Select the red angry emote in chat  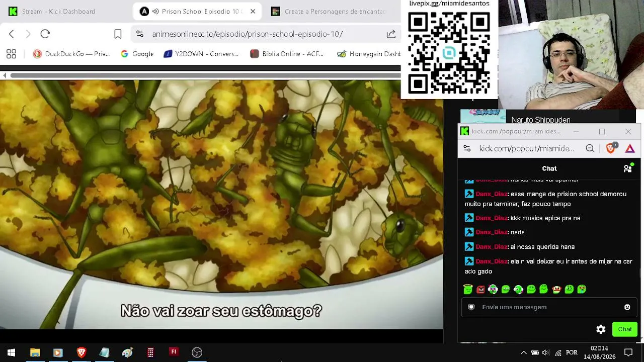480,289
